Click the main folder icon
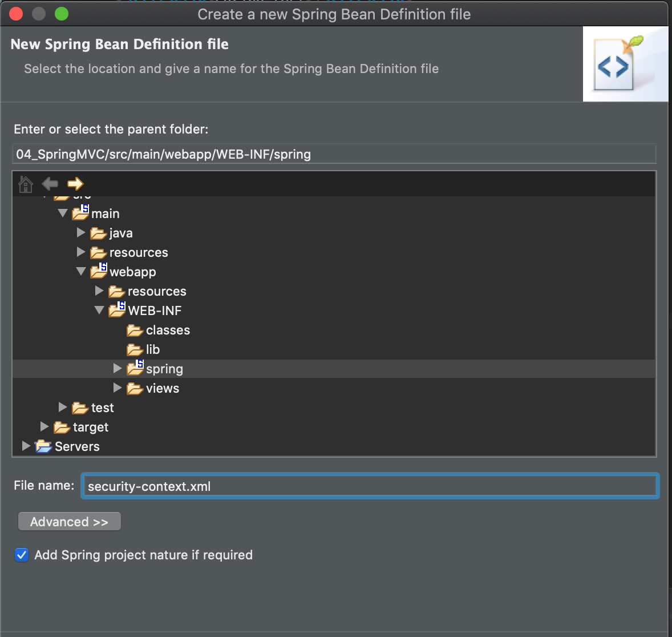672x637 pixels. 80,213
